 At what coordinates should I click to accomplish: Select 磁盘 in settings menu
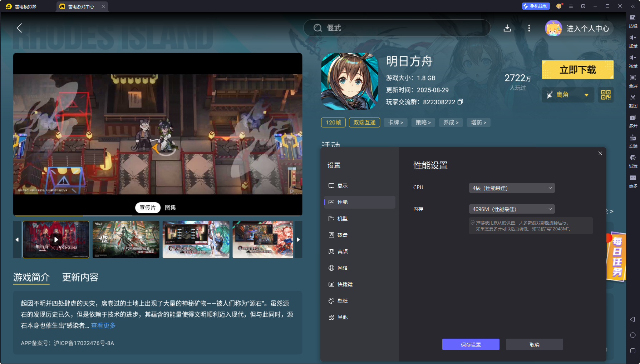pyautogui.click(x=359, y=235)
